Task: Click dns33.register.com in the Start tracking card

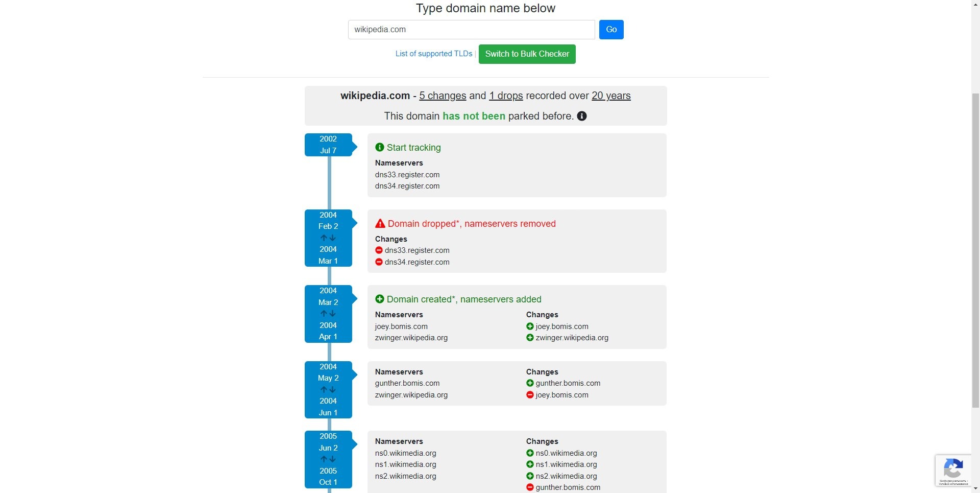Action: [407, 175]
